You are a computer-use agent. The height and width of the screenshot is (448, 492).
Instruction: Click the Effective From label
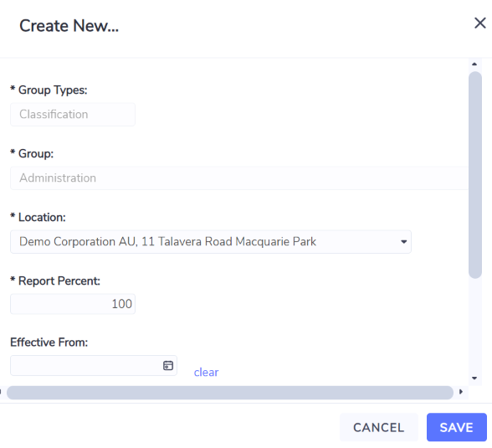pos(49,342)
